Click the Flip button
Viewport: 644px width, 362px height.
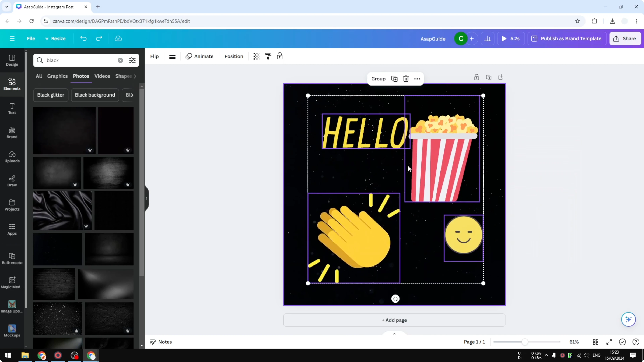155,56
